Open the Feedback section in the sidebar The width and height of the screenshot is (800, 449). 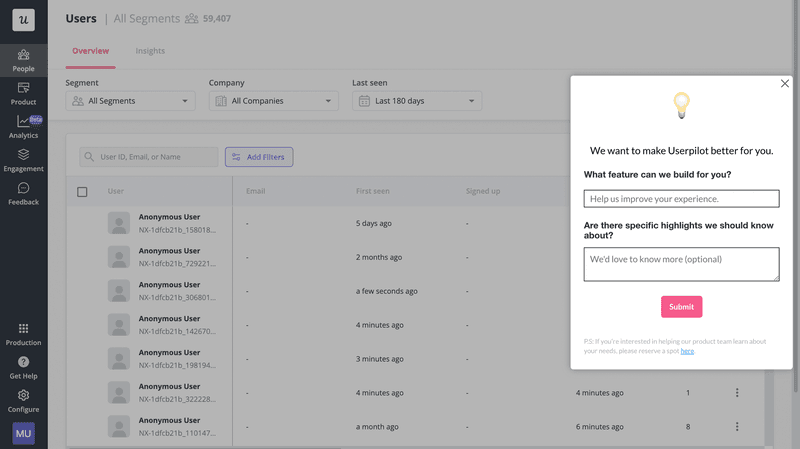[x=23, y=194]
